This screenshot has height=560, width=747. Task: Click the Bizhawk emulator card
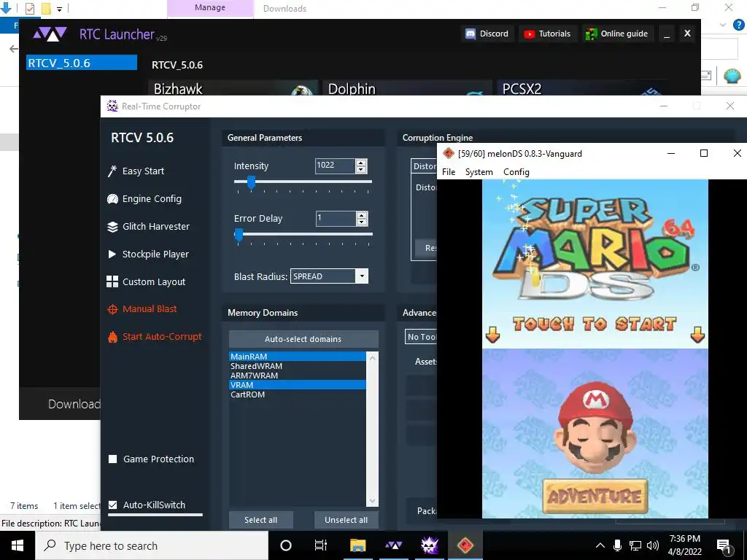click(233, 88)
